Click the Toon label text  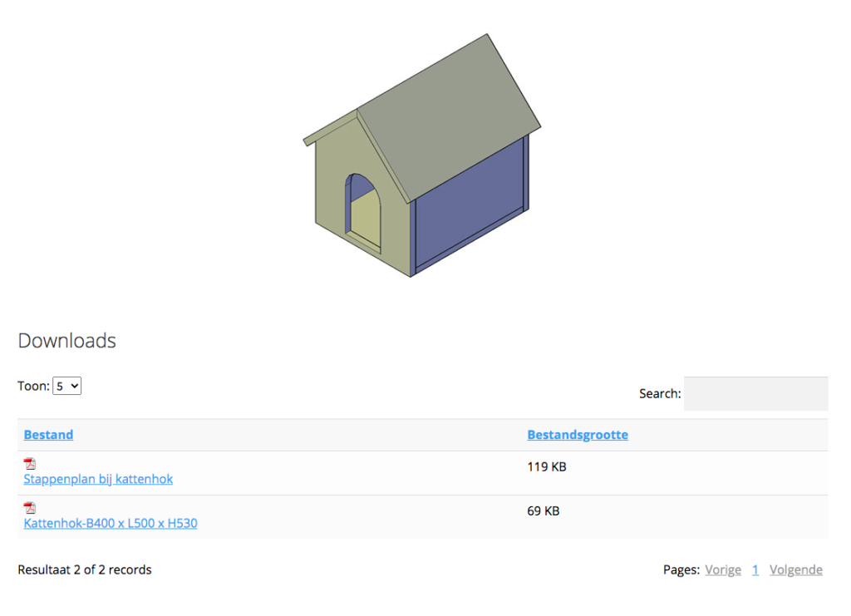click(33, 386)
